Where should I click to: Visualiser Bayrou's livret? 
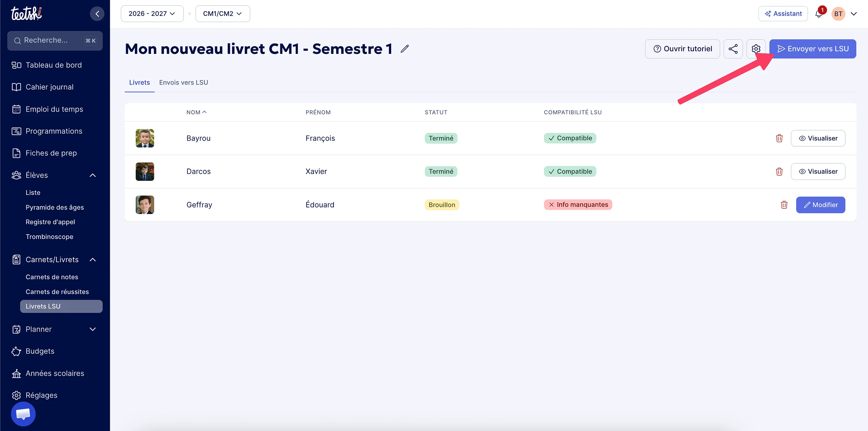(x=818, y=138)
